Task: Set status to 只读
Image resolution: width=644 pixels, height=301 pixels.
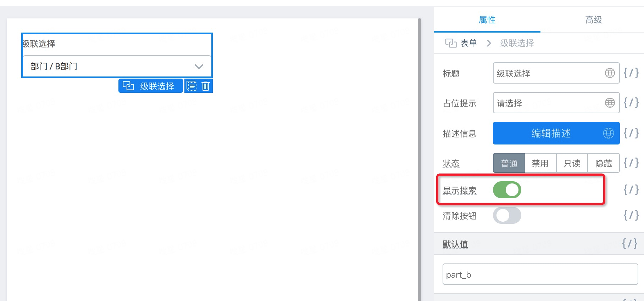Action: [572, 163]
